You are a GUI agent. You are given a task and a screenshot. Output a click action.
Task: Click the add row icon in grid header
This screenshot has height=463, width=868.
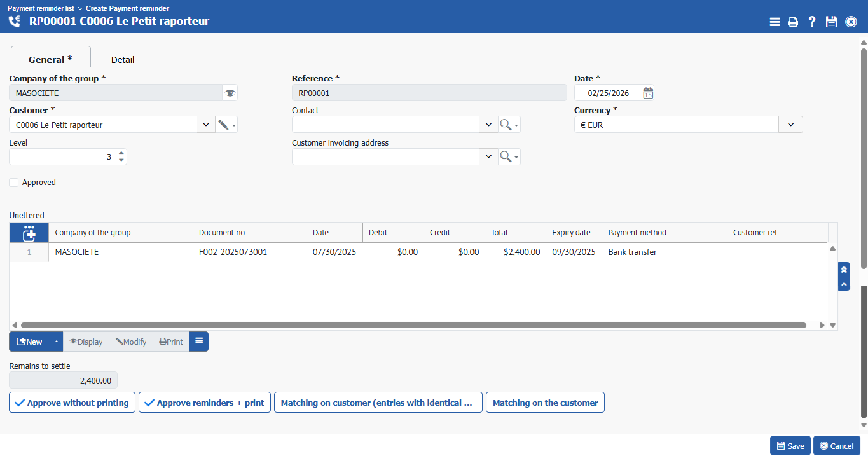(x=29, y=233)
